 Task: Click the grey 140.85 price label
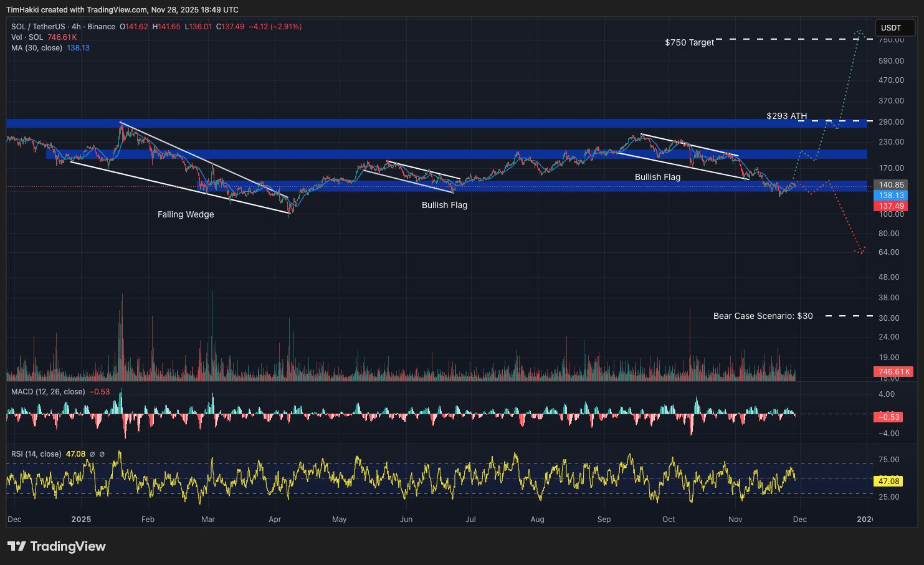(891, 185)
